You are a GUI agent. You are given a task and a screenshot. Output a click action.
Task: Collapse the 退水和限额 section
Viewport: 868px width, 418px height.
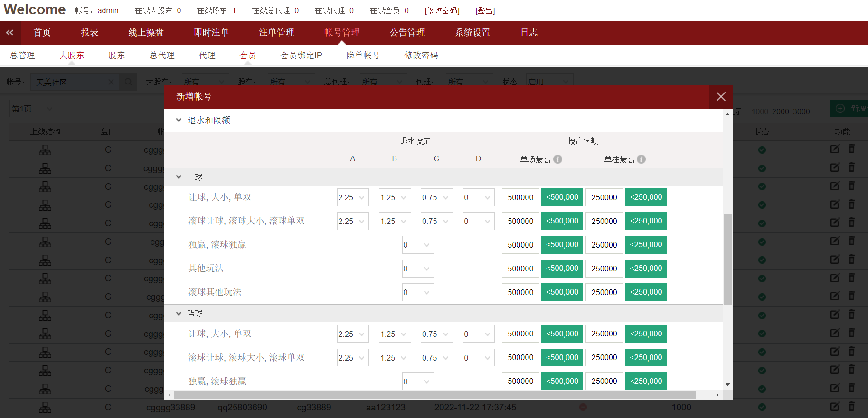tap(179, 121)
